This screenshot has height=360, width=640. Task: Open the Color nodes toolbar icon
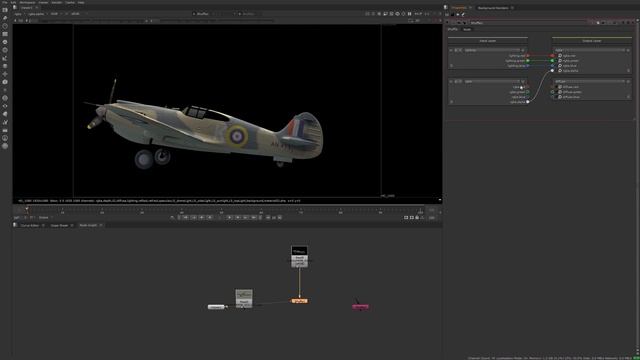pos(5,42)
